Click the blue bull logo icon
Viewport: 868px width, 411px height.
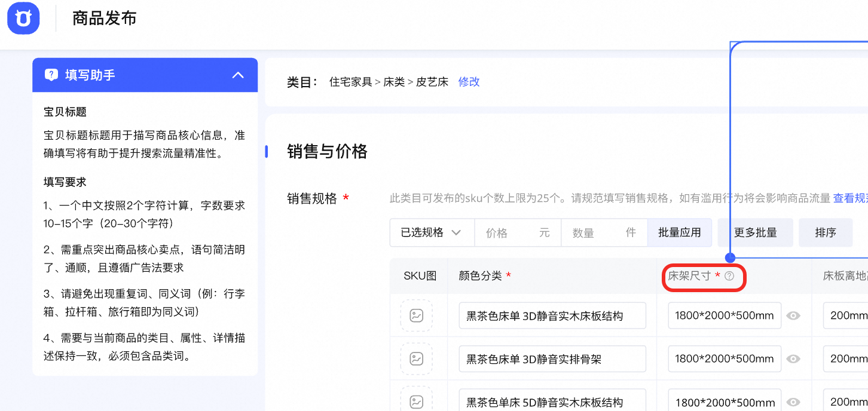(23, 19)
